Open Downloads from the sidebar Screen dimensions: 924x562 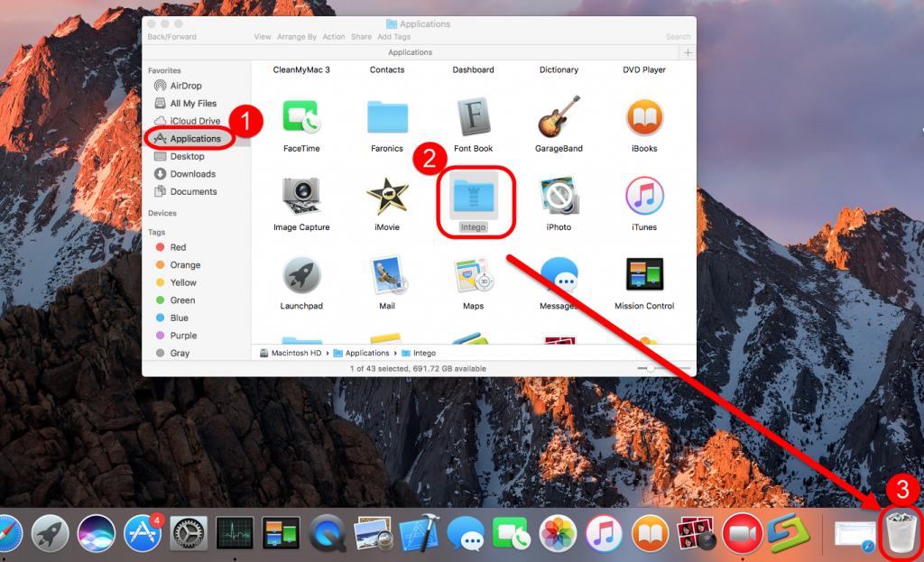[x=192, y=174]
